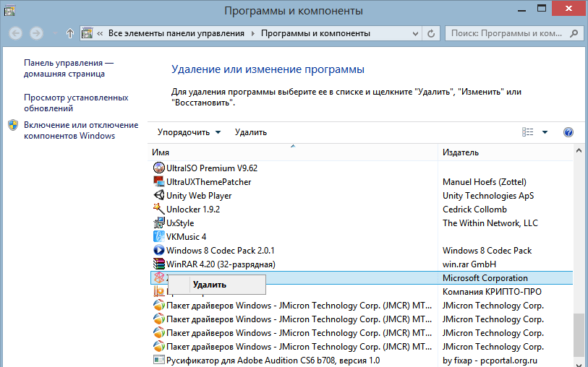Viewport: 588px width, 367px height.
Task: Select the Windows 8 Codec Pack icon
Action: 159,250
